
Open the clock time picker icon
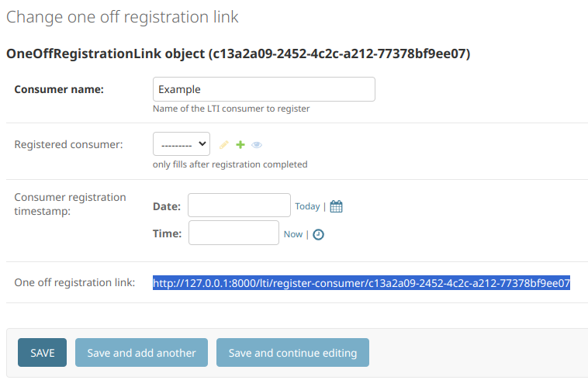[x=318, y=235]
